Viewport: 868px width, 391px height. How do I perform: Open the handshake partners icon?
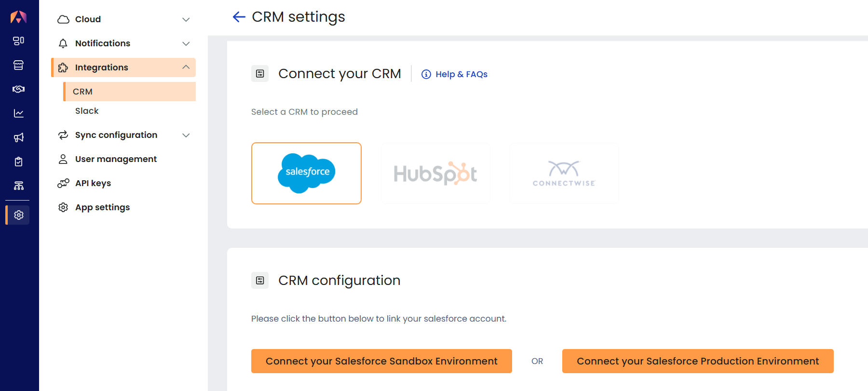18,89
